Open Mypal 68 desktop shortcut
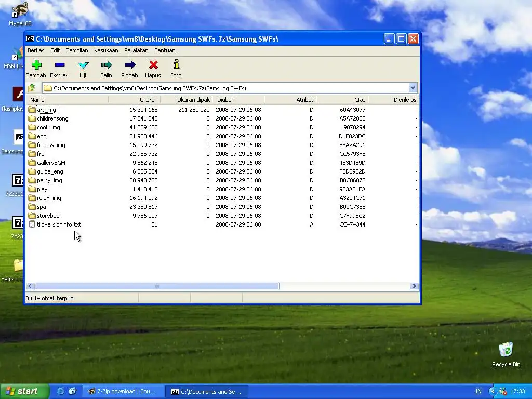This screenshot has height=399, width=532. pos(20,14)
